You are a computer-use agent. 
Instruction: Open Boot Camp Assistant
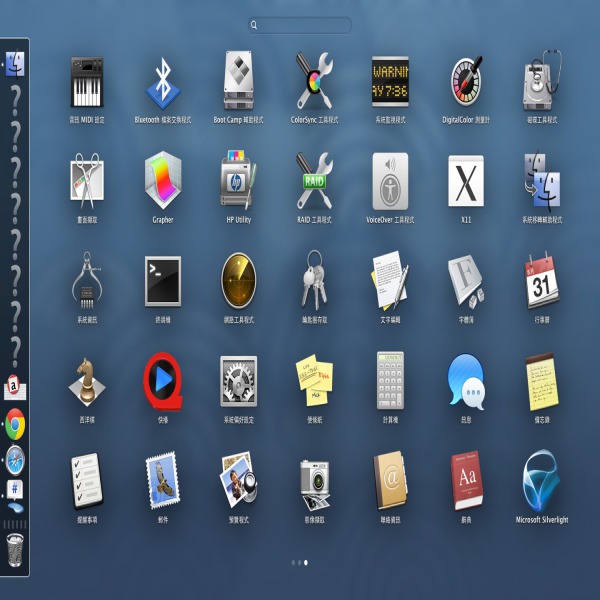tap(238, 80)
